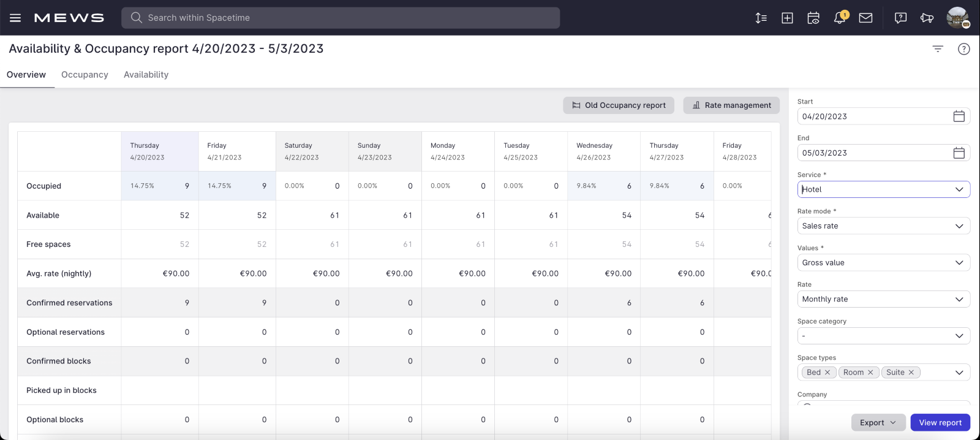Screen dimensions: 980x440
Task: Switch to the Availability tab
Action: tap(146, 75)
